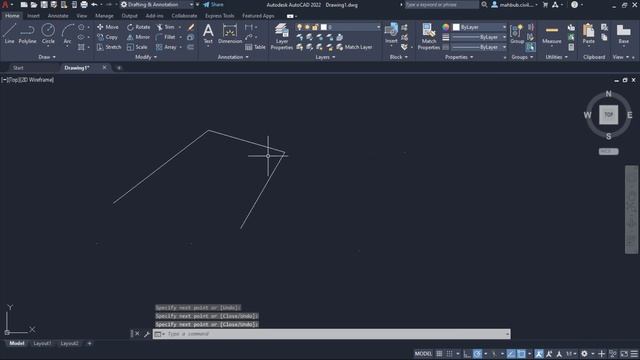
Task: Open the Express Tools ribbon tab
Action: tap(220, 16)
